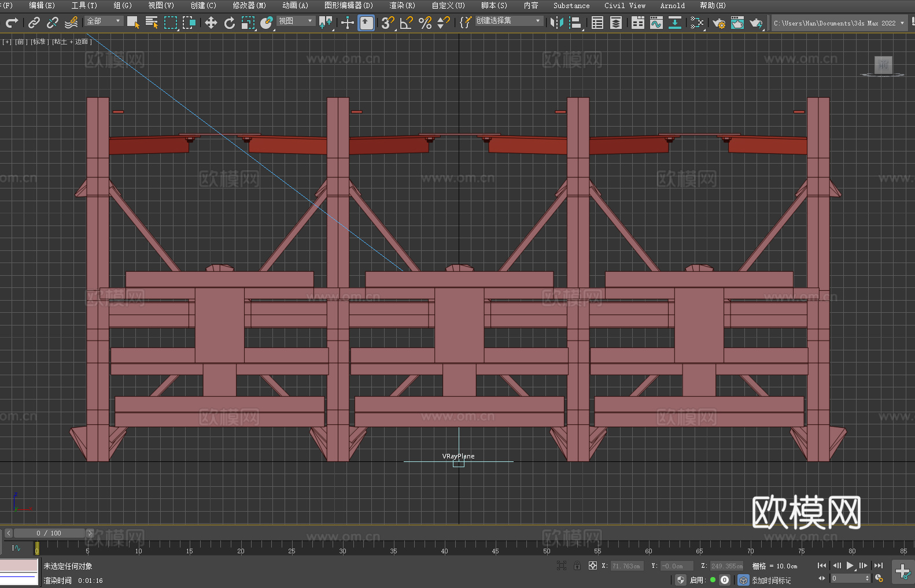Open the 修改器(M) menu

pos(249,5)
